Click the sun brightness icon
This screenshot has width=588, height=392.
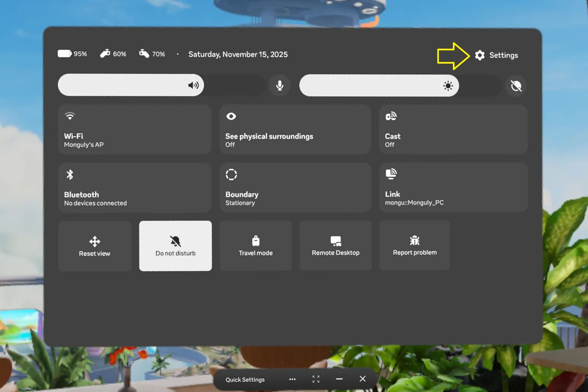448,85
